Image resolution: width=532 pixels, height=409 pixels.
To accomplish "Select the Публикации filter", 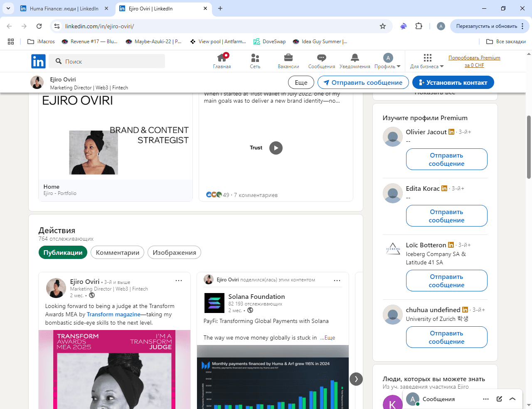I will click(x=63, y=252).
